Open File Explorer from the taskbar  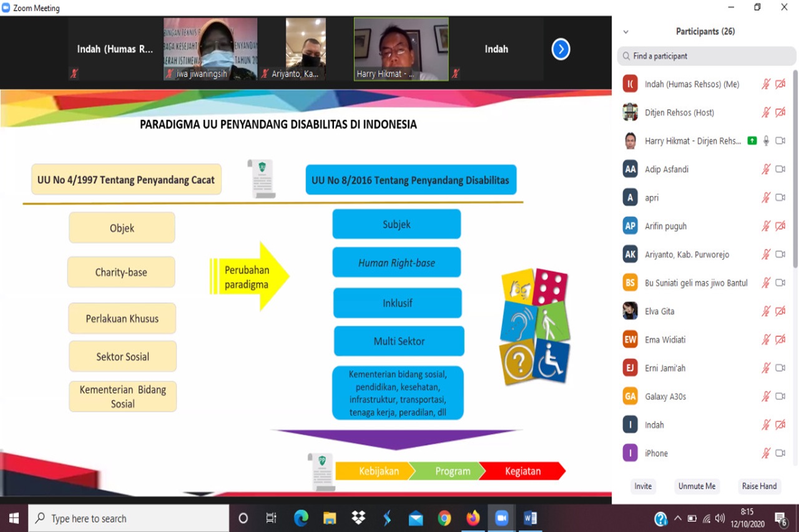pos(330,518)
